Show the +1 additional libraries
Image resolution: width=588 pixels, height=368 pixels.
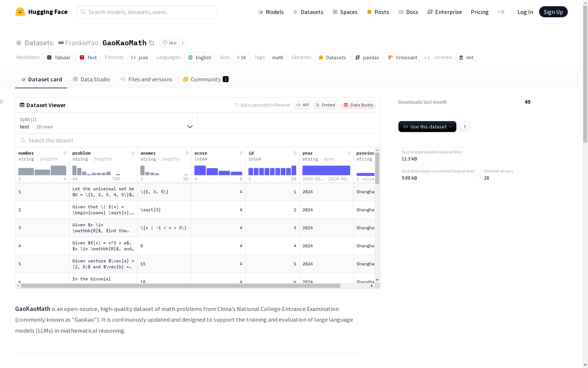[427, 58]
